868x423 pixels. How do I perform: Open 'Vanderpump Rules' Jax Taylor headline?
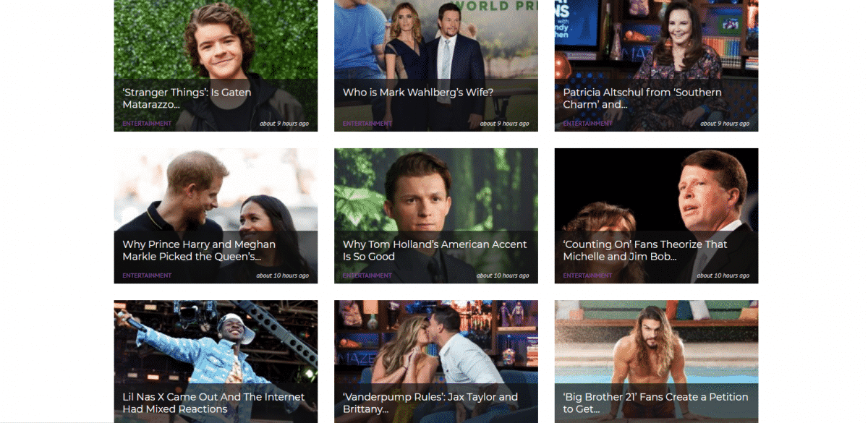430,403
